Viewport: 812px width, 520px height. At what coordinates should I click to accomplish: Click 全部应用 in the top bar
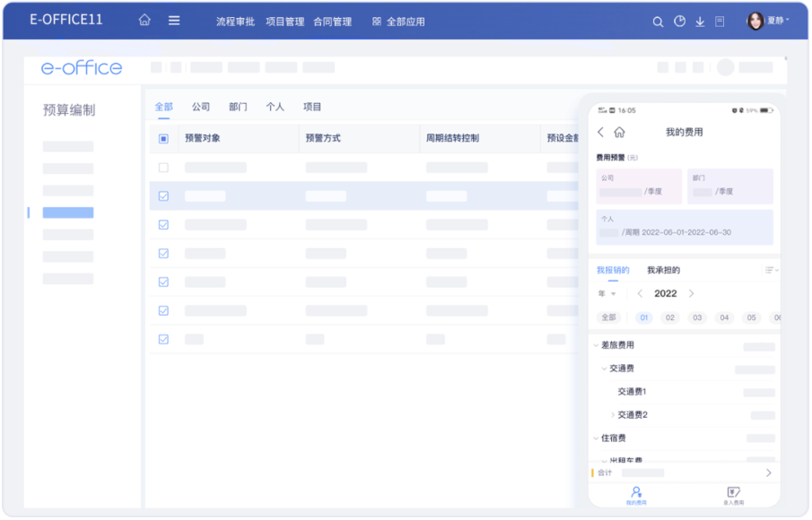tap(399, 22)
